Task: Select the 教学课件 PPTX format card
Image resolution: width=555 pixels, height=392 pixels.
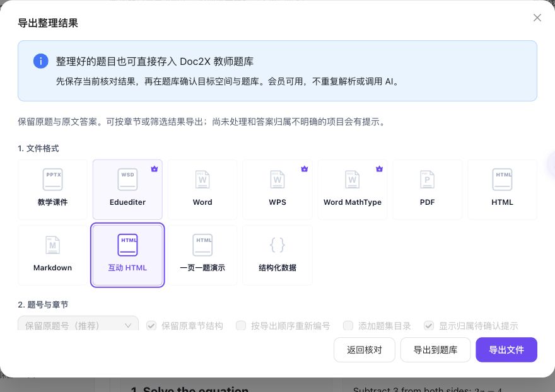Action: click(x=52, y=190)
